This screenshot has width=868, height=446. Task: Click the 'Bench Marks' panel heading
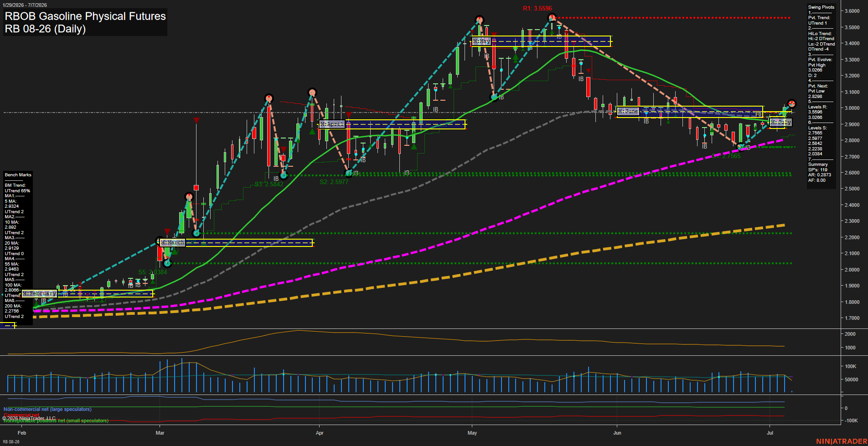pyautogui.click(x=18, y=175)
